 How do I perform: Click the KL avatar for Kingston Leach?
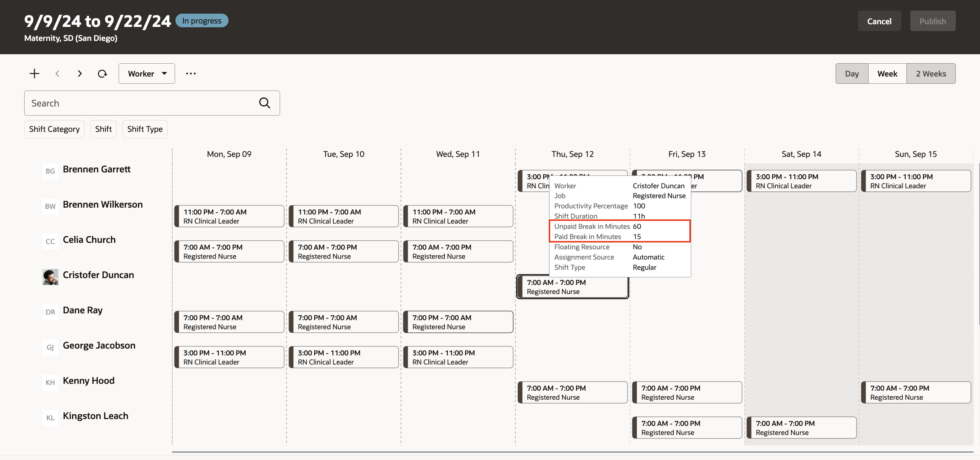(x=50, y=418)
